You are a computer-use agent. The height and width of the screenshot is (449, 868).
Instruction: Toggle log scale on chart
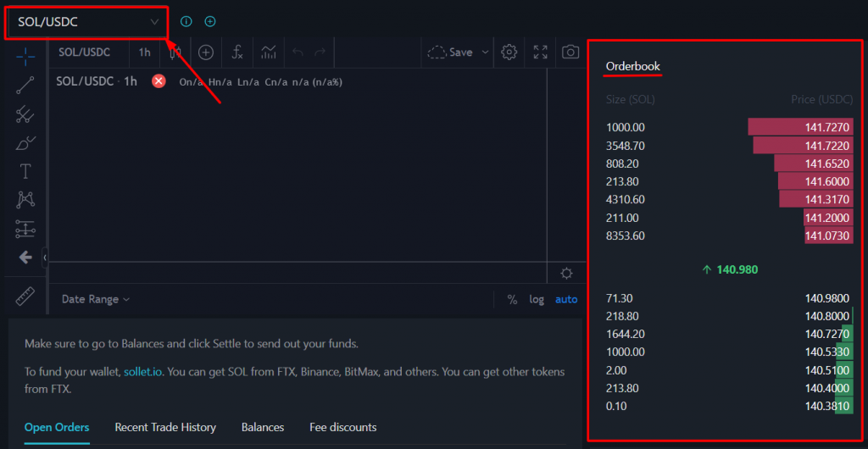point(537,299)
